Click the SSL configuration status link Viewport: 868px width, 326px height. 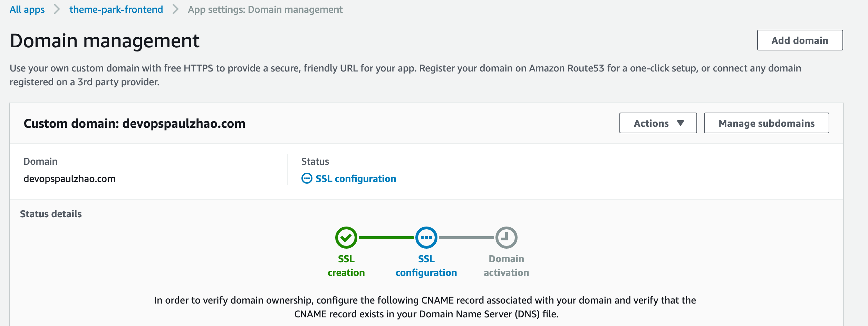pyautogui.click(x=356, y=179)
